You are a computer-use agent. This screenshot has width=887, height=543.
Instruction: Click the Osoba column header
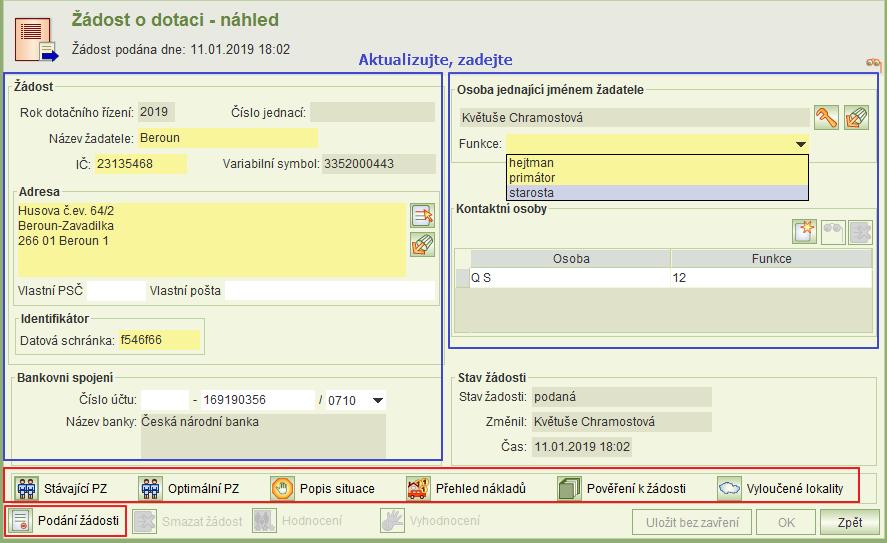pos(571,258)
